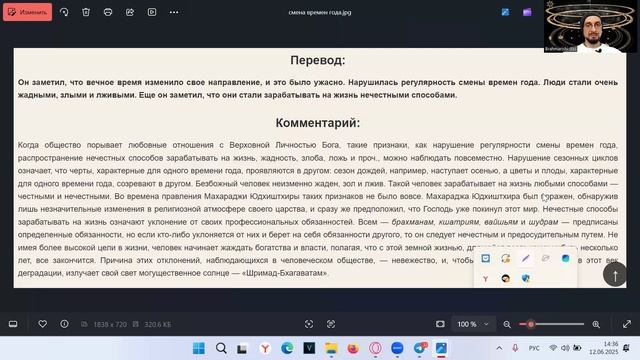
Task: Scan text in the image with the text icon
Action: 331,324
